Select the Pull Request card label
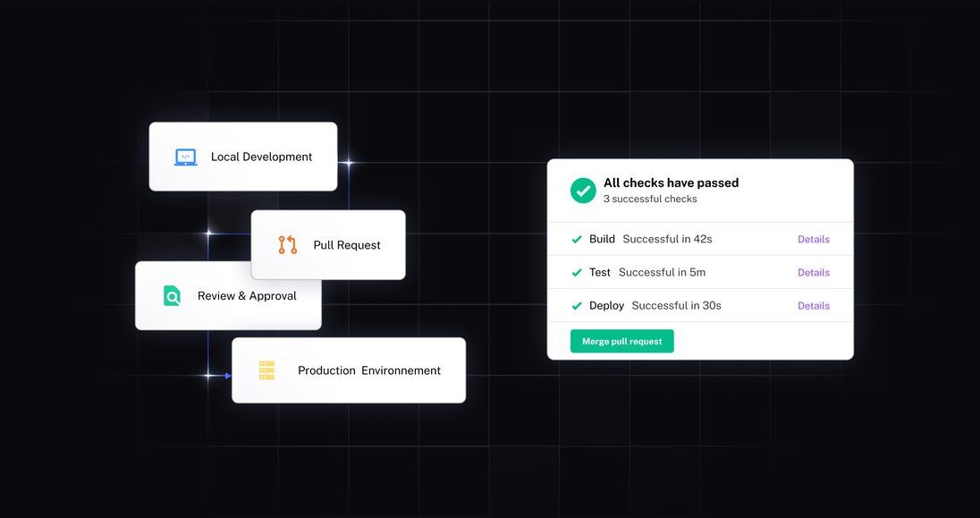 pyautogui.click(x=347, y=245)
